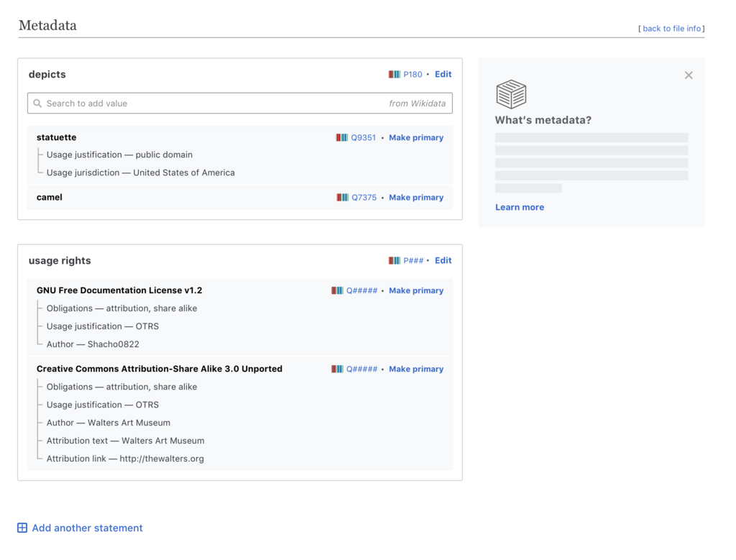Go back to file info
The image size is (736, 560).
coord(672,29)
